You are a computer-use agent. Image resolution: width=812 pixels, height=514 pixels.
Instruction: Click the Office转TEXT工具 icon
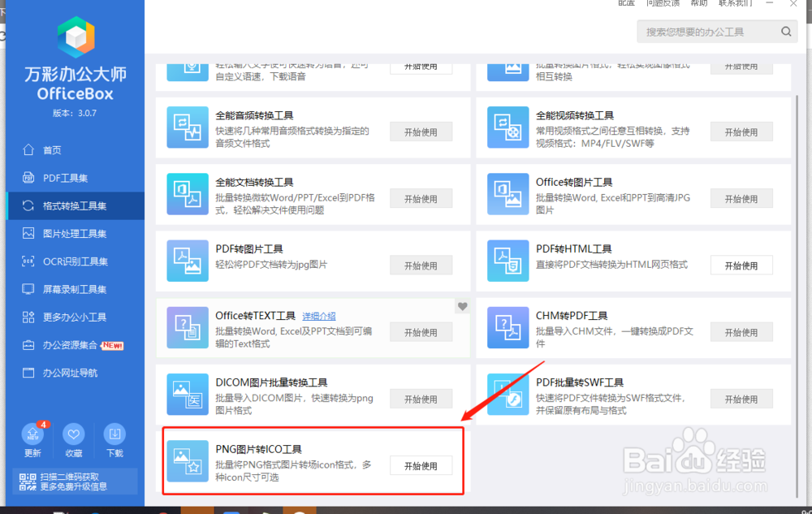[x=188, y=328]
